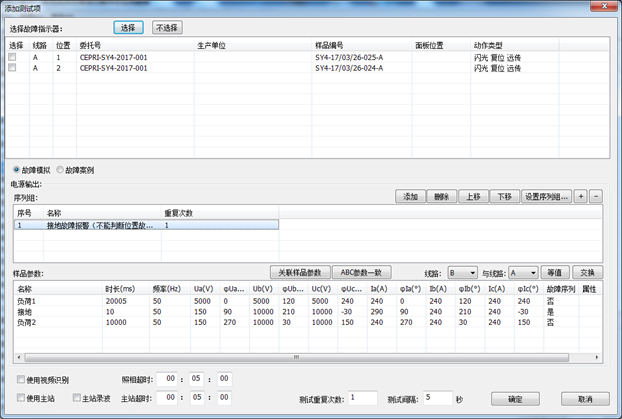Click 添加 to add a sequence
This screenshot has height=419, width=622.
pos(410,197)
